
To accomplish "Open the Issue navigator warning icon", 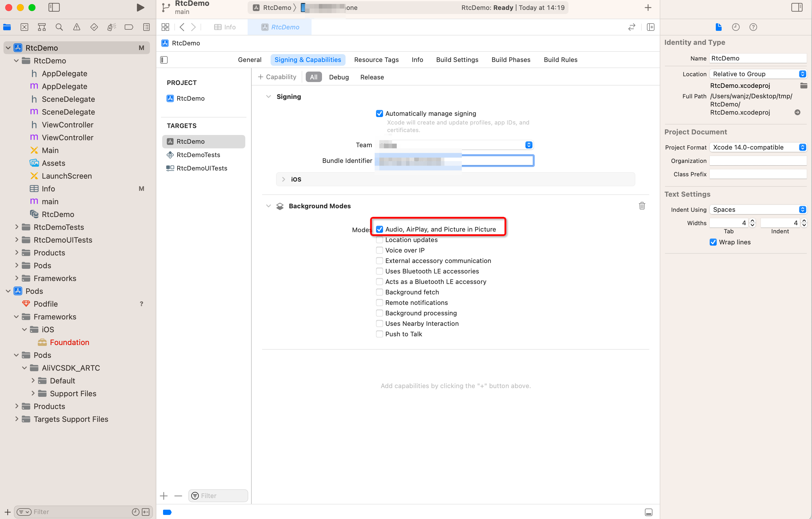I will click(x=76, y=27).
